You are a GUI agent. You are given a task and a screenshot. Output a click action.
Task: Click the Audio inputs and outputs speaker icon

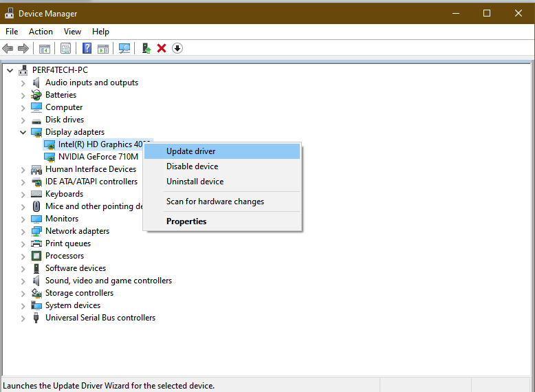[x=36, y=83]
